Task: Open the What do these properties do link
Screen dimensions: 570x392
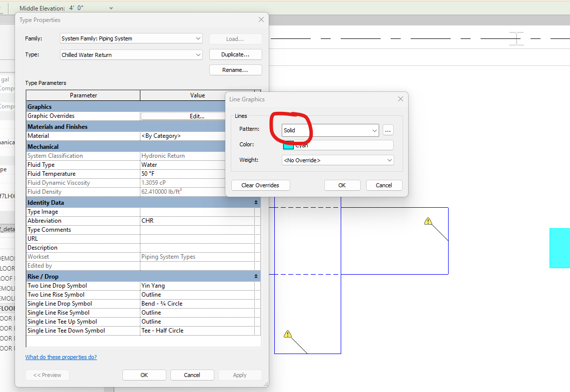Action: pos(61,357)
